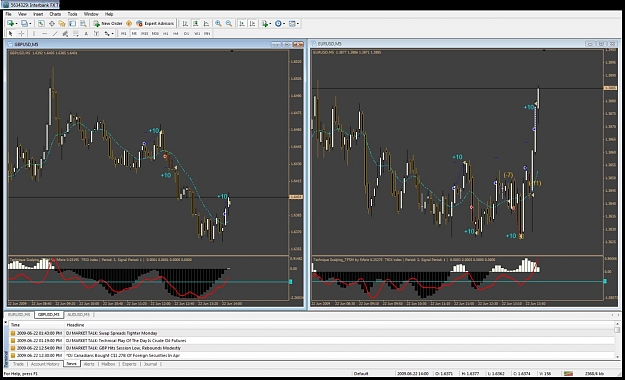
Task: Open the Insert menu
Action: click(38, 14)
